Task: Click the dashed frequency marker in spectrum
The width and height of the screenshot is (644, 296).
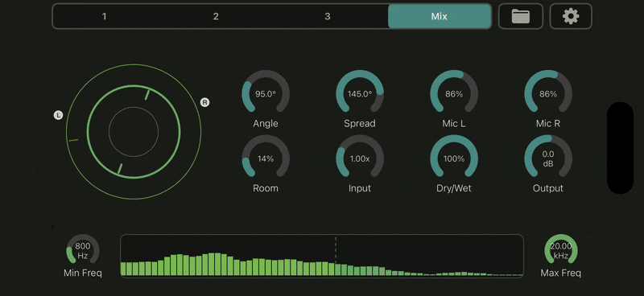Action: 336,250
